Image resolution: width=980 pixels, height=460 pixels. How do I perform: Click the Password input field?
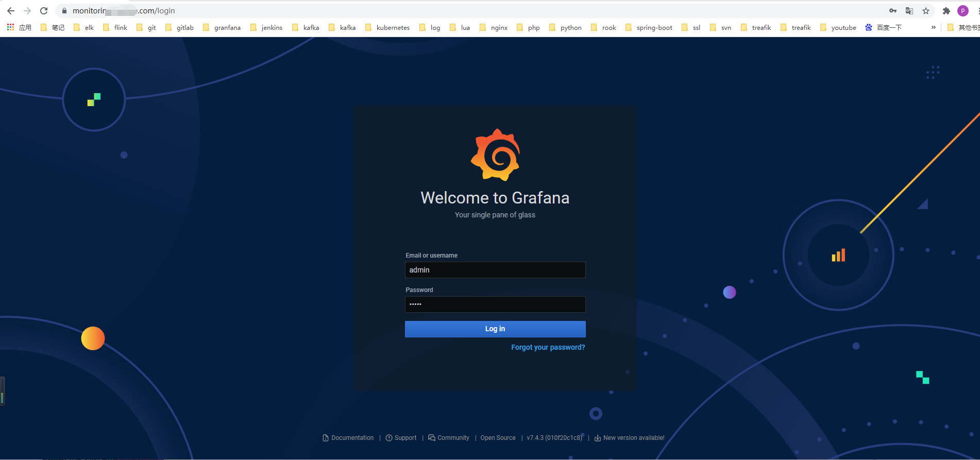495,304
